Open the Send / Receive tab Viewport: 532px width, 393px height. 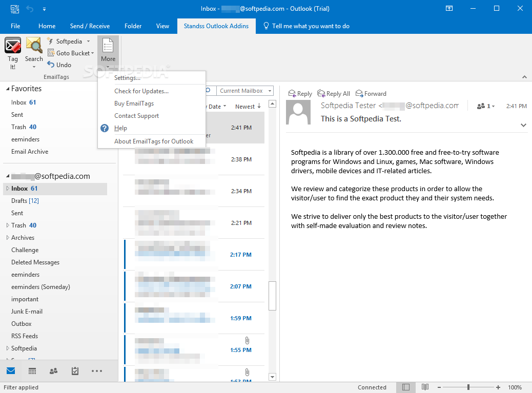click(x=90, y=26)
